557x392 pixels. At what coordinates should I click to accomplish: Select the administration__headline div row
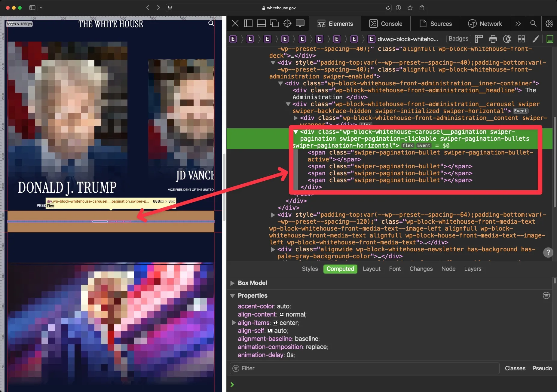(414, 93)
